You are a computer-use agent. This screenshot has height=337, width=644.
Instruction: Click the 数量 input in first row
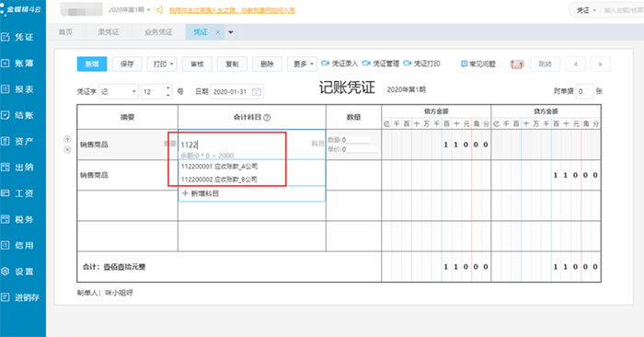pos(356,140)
